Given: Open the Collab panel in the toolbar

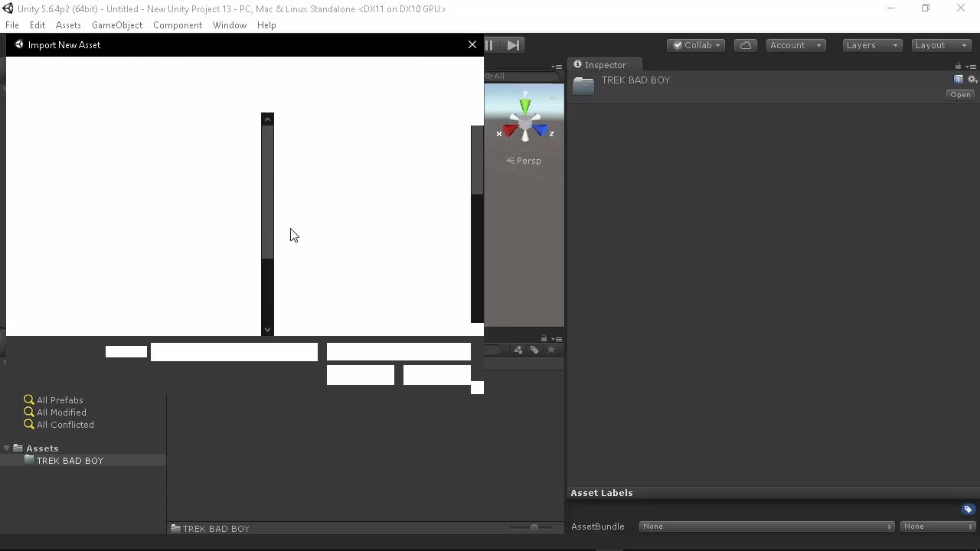Looking at the screenshot, I should [694, 45].
